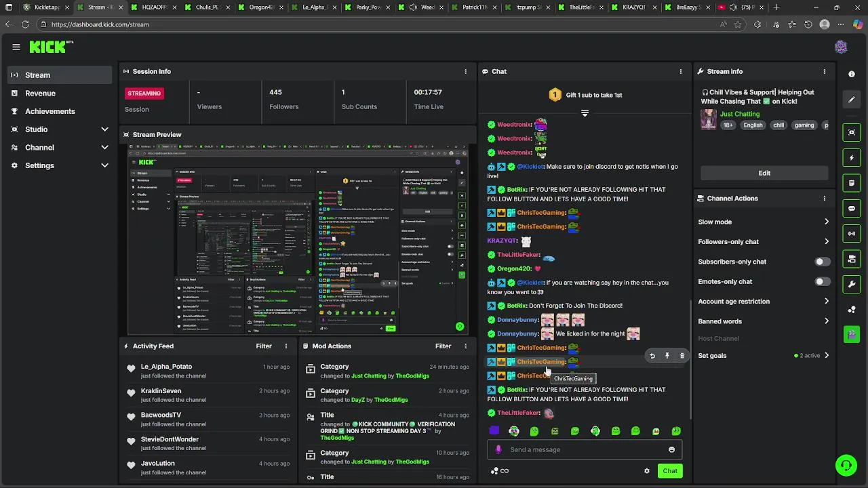
Task: Toggle the chat bubble widget icon in right toolbar
Action: [x=852, y=209]
